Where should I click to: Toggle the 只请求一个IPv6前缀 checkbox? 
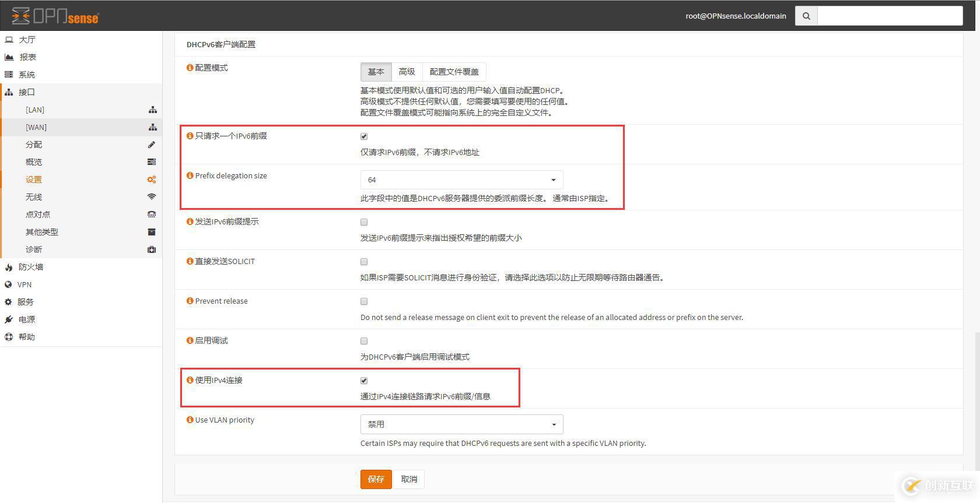(364, 136)
